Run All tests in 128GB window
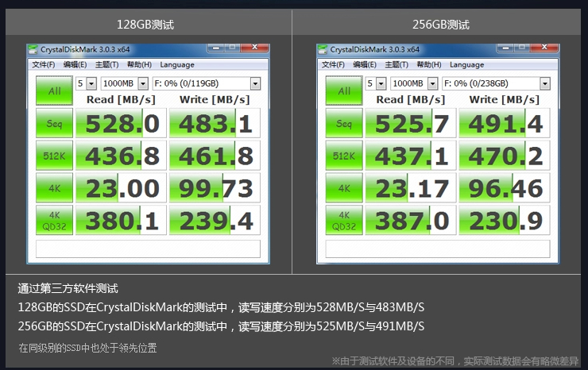This screenshot has height=370, width=588. (54, 91)
